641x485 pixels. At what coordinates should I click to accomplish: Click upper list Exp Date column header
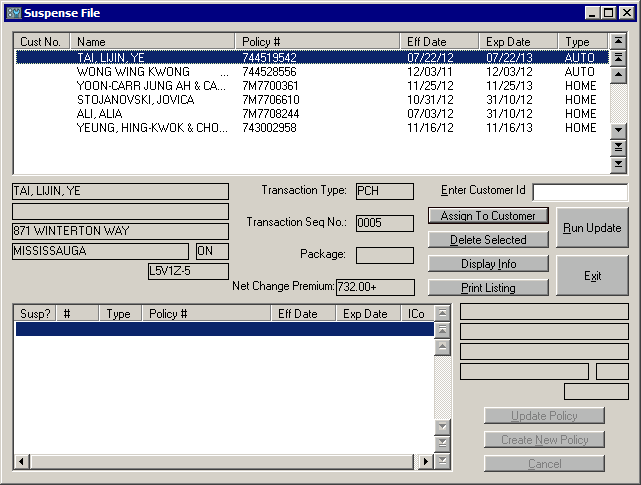pyautogui.click(x=518, y=42)
